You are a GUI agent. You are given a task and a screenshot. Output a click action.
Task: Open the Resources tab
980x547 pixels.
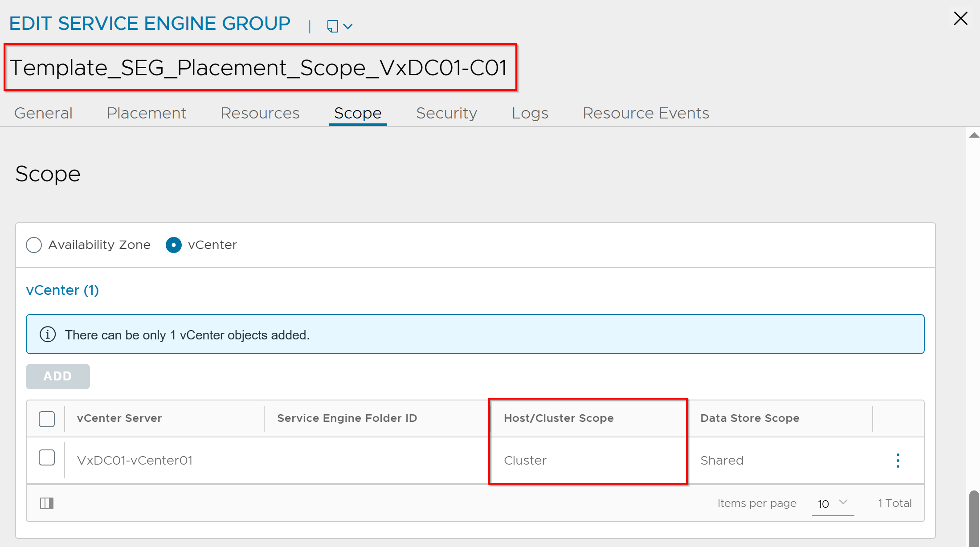(260, 113)
